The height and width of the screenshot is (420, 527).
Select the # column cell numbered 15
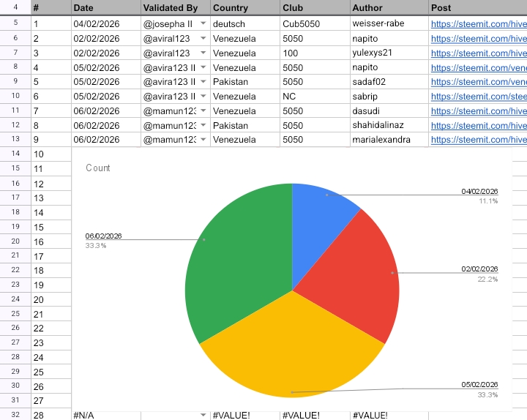pyautogui.click(x=51, y=227)
